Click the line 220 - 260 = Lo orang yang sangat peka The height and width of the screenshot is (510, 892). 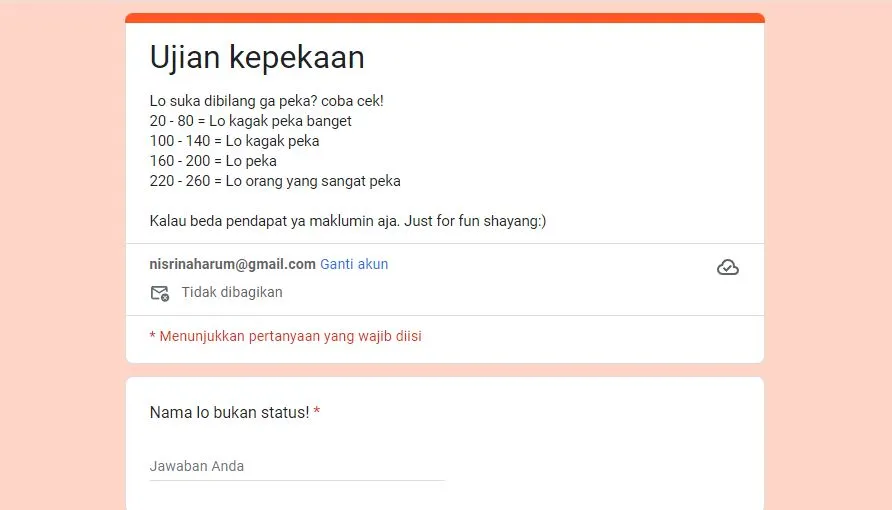click(x=275, y=181)
